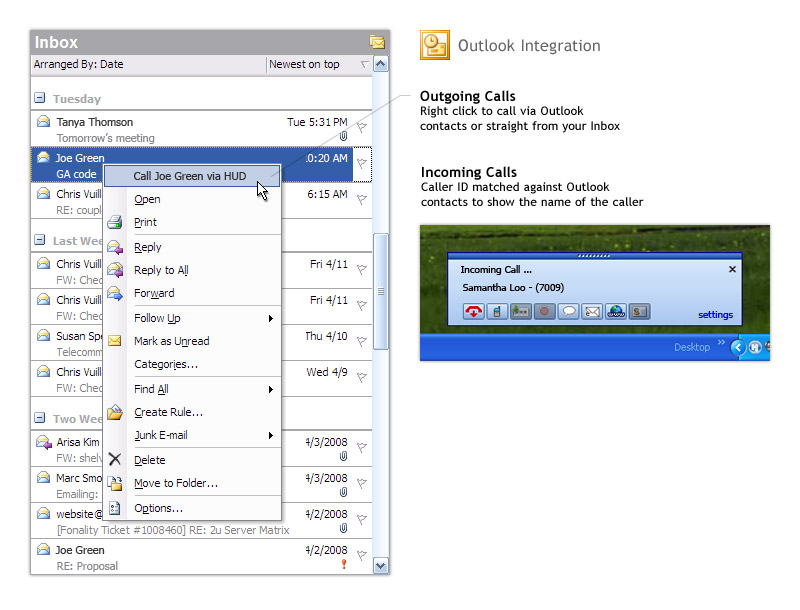Open the settings link in call popup

coord(715,315)
